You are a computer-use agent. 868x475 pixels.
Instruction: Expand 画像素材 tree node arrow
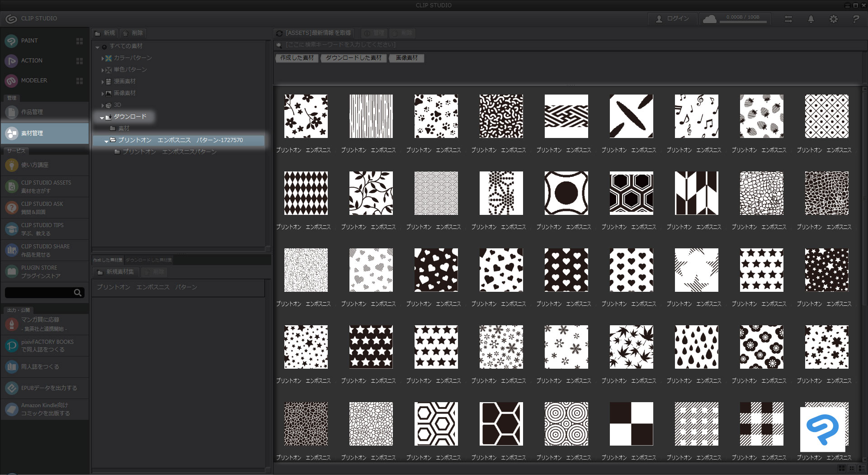pyautogui.click(x=103, y=94)
